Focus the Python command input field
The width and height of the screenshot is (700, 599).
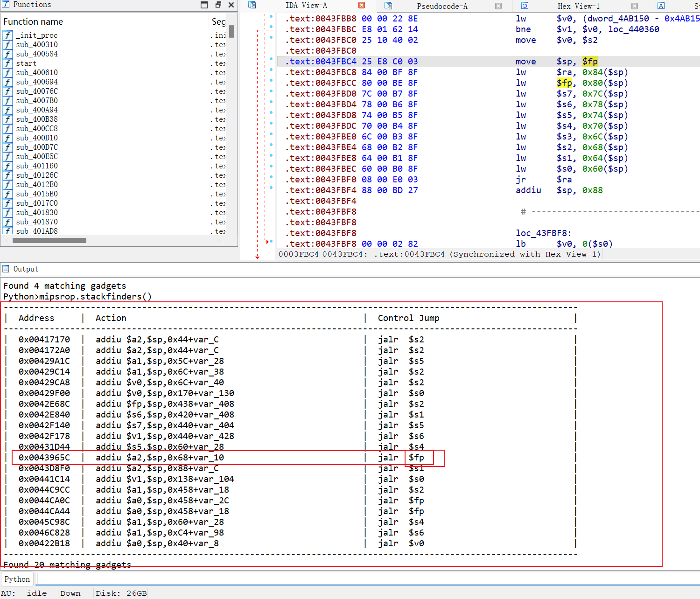click(x=368, y=579)
